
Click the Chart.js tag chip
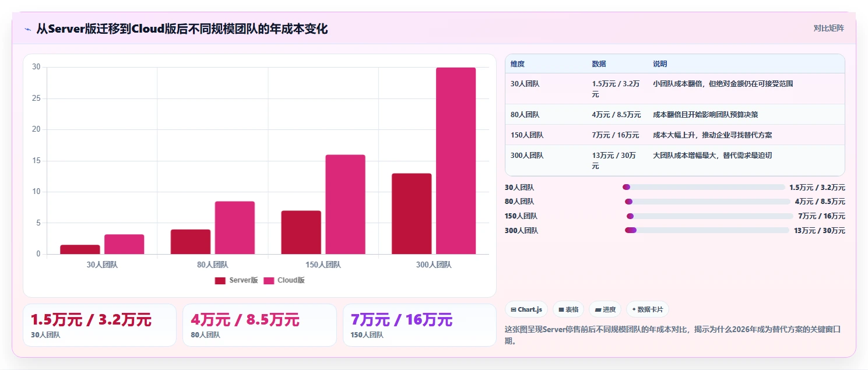coord(526,309)
